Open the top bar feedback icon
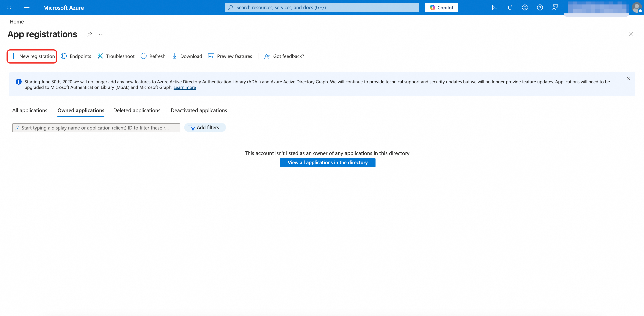The width and height of the screenshot is (644, 316). (555, 7)
